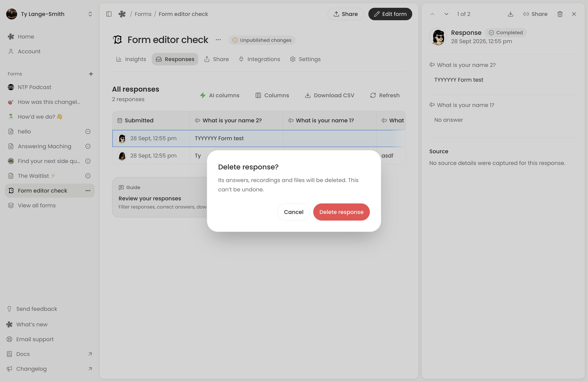
Task: Close the response detail panel
Action: click(574, 14)
